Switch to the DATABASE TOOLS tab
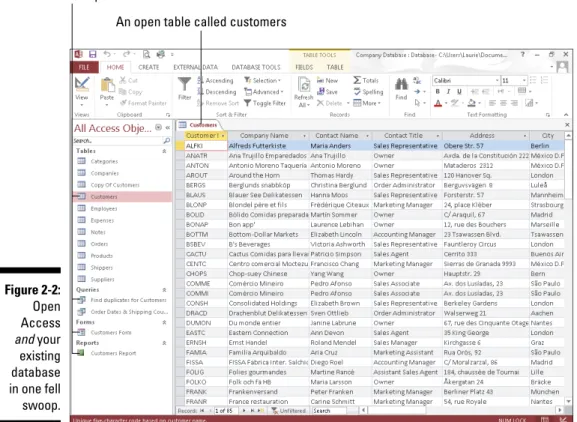This screenshot has height=422, width=577. point(256,67)
